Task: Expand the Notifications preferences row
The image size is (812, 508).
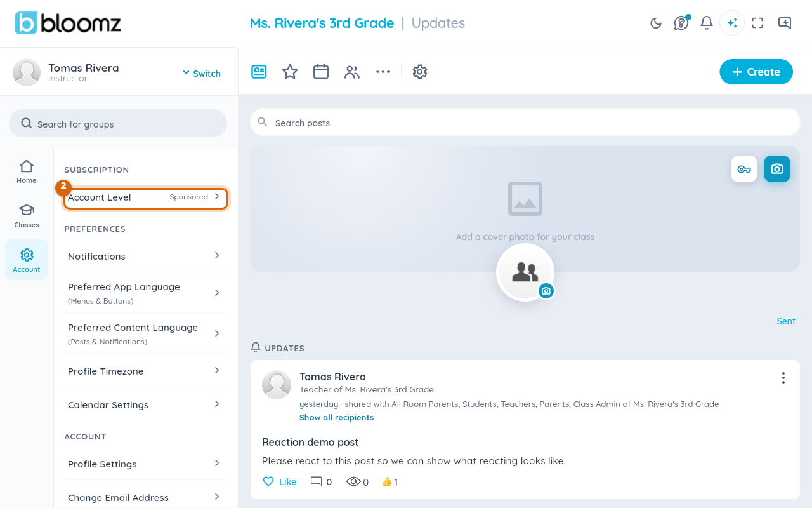Action: coord(145,256)
